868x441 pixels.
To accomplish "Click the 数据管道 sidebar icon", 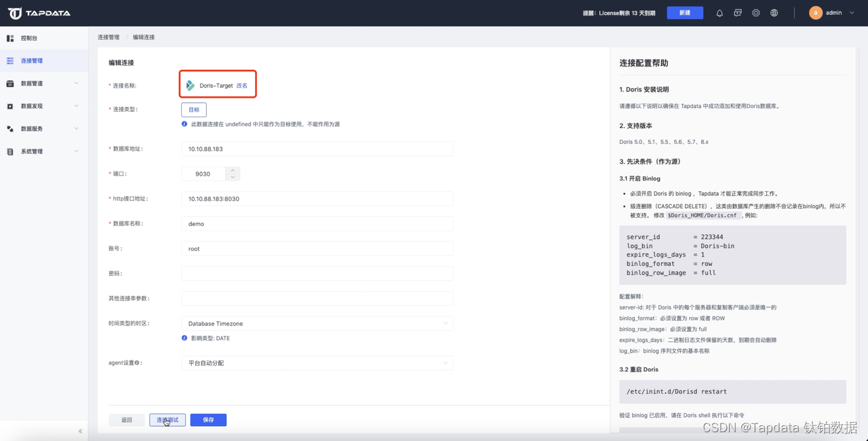I will pos(10,83).
